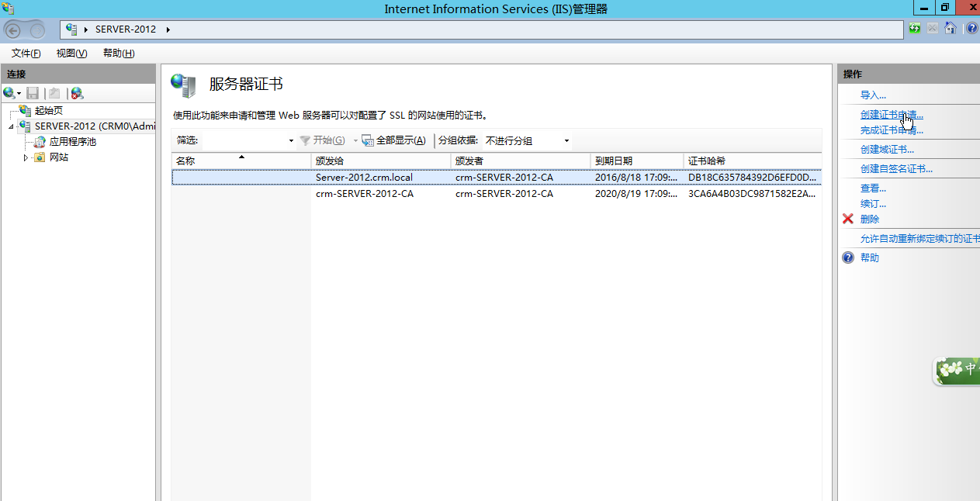980x501 pixels.
Task: Click the 起始页 icon in the tree
Action: [x=25, y=111]
